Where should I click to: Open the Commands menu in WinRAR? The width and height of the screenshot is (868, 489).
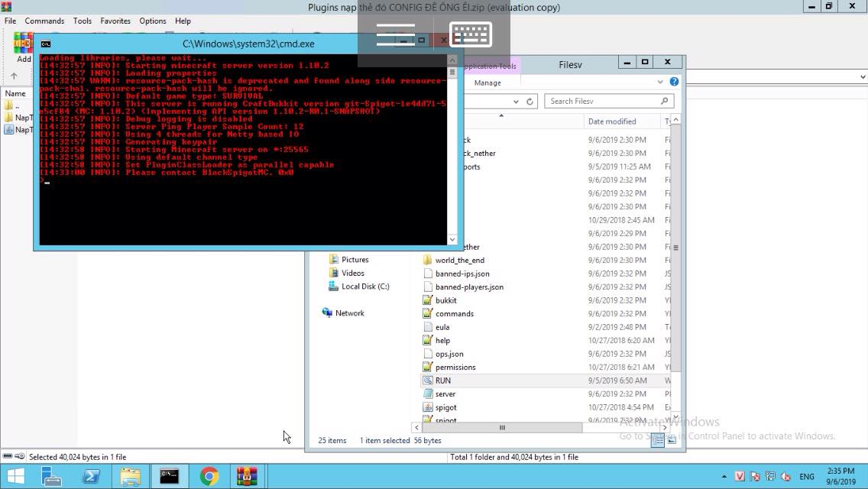coord(44,21)
